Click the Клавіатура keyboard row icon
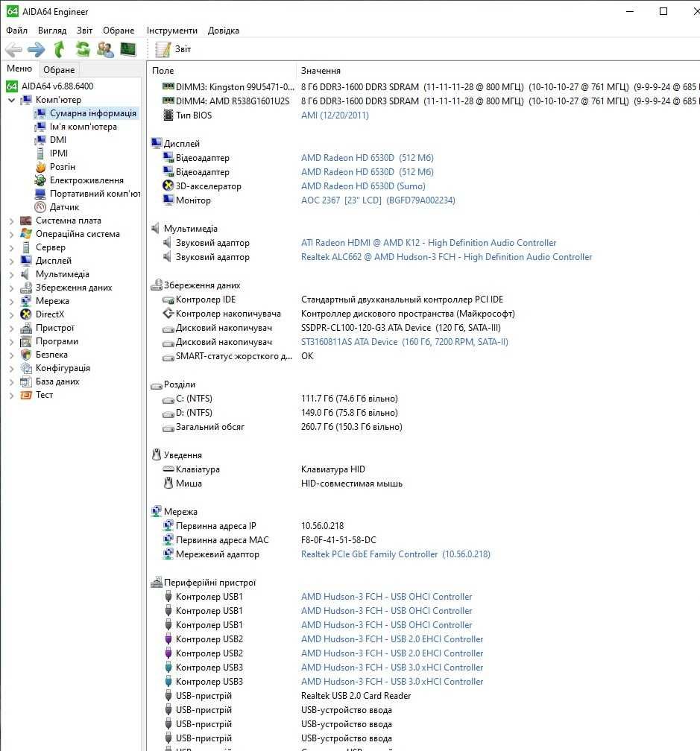 [x=168, y=469]
